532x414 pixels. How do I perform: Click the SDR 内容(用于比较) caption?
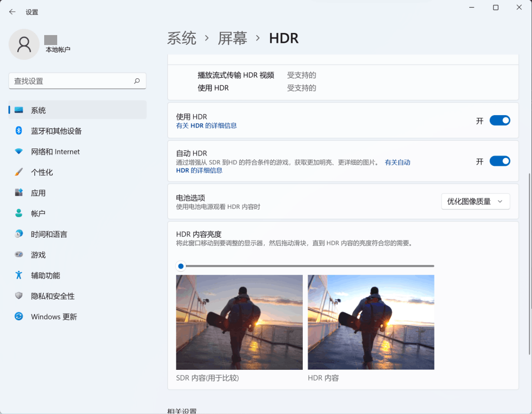click(208, 378)
